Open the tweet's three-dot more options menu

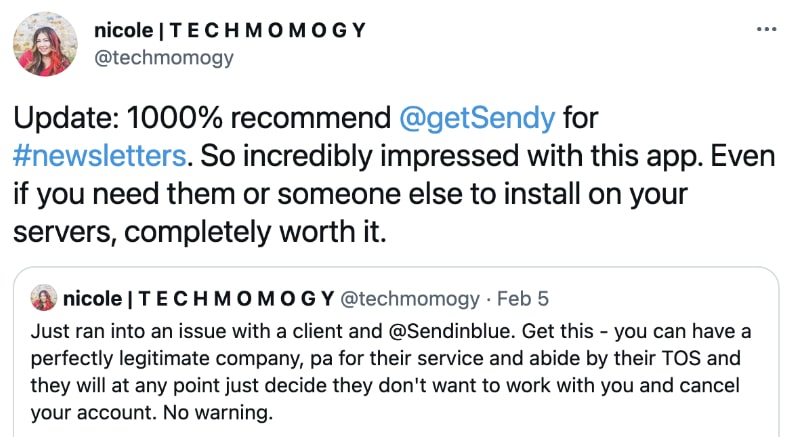point(766,30)
